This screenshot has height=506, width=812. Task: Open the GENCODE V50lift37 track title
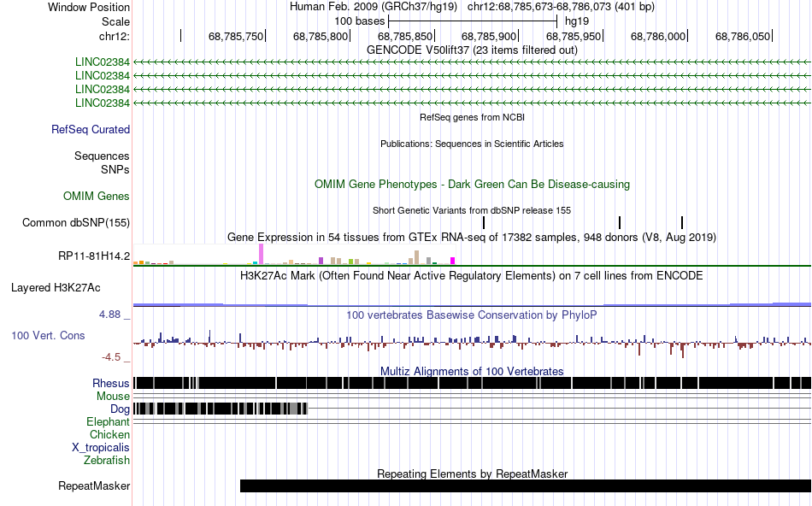tap(472, 50)
